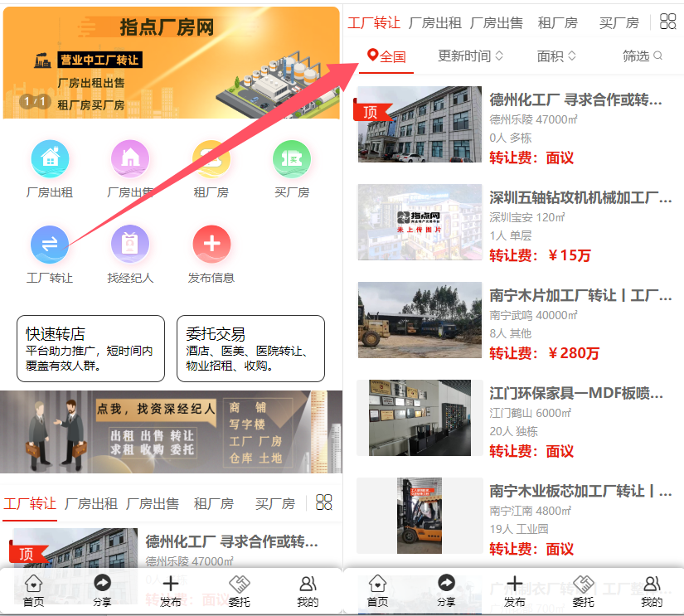Open the category grid icon above 筛选

coord(667,22)
